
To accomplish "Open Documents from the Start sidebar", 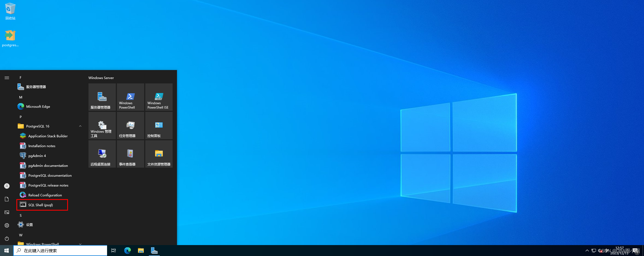I will [7, 199].
